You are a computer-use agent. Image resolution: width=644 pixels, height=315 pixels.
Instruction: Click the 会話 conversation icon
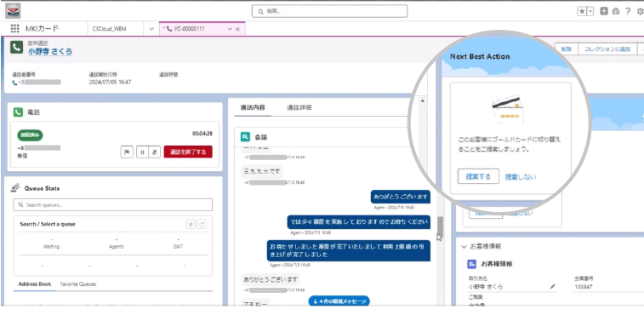(245, 136)
